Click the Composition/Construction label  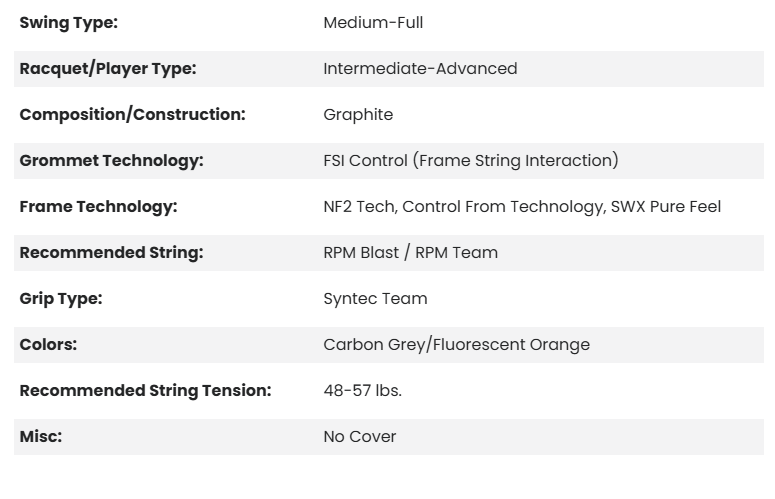coord(132,115)
